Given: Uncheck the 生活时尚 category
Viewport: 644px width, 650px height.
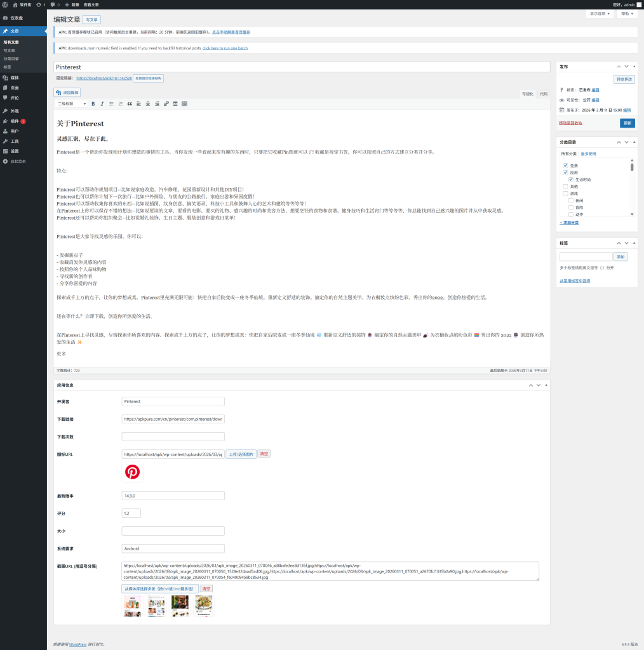Looking at the screenshot, I should [x=571, y=179].
